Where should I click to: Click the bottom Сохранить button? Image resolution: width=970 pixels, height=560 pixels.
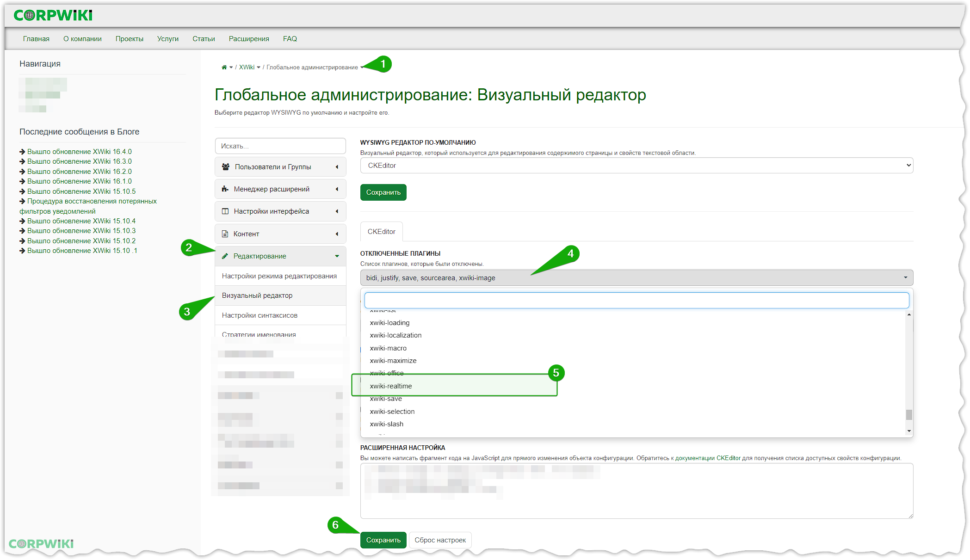[383, 540]
